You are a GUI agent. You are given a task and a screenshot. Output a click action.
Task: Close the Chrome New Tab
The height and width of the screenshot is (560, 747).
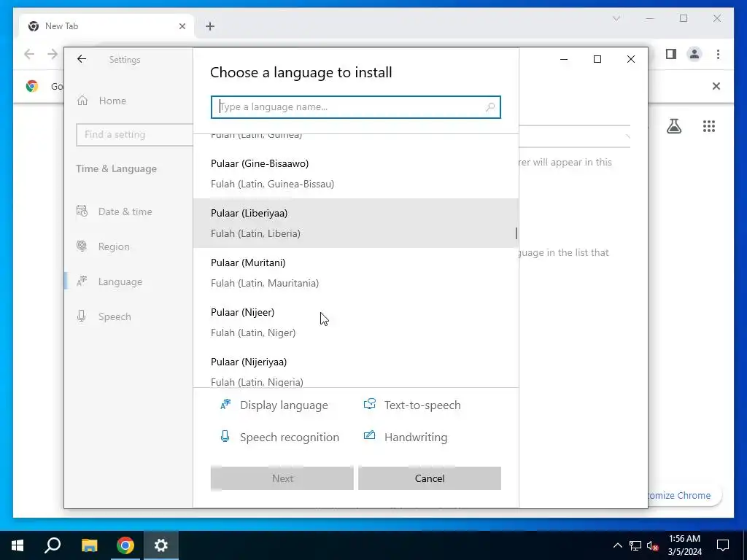(x=182, y=26)
